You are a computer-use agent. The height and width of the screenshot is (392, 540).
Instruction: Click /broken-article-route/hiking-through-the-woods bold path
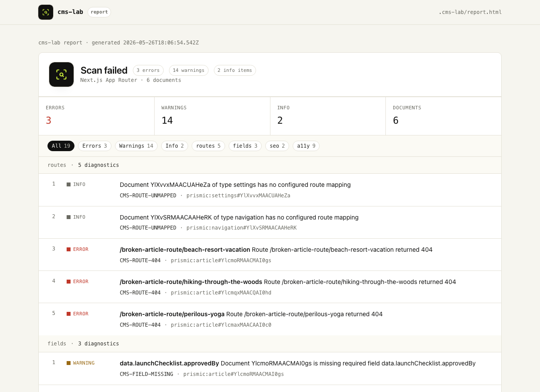click(191, 282)
